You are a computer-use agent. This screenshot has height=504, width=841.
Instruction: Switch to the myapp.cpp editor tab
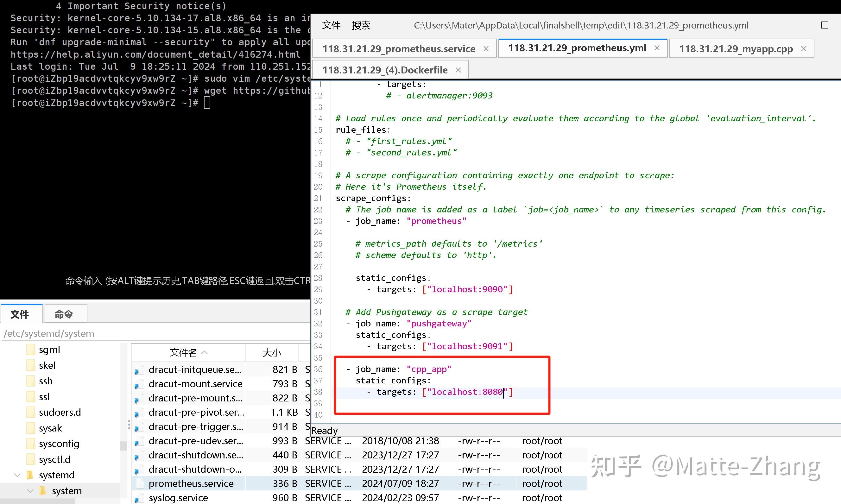[736, 49]
